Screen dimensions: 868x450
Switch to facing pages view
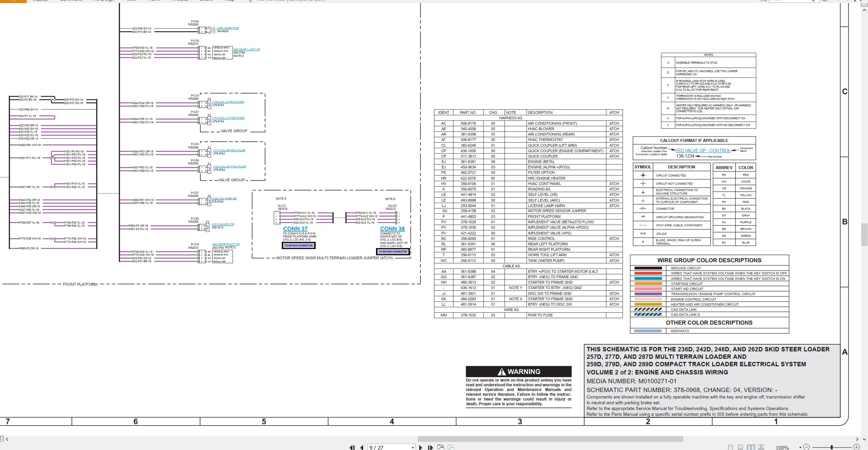(x=751, y=447)
